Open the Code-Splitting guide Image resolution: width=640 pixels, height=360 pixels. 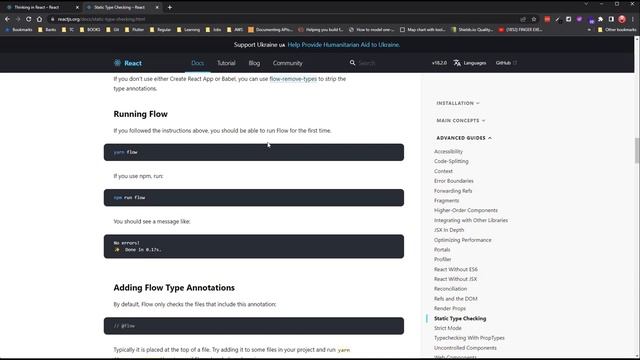(x=451, y=161)
